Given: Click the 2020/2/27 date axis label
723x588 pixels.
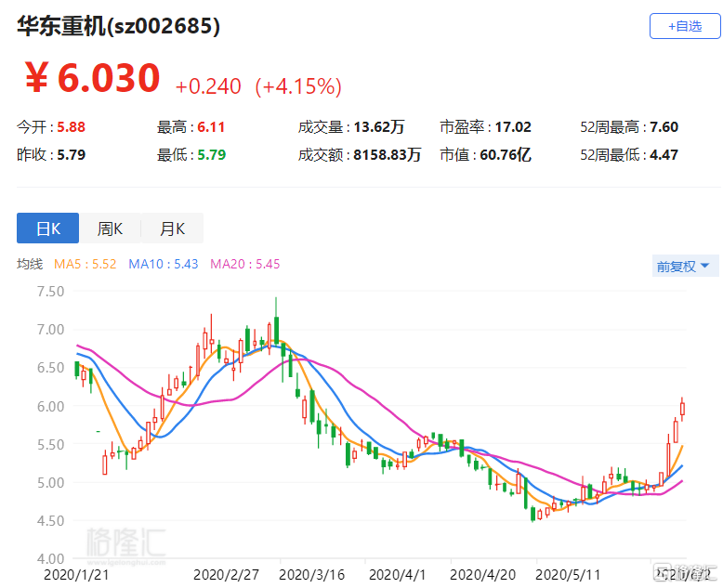Looking at the screenshot, I should pyautogui.click(x=226, y=575).
